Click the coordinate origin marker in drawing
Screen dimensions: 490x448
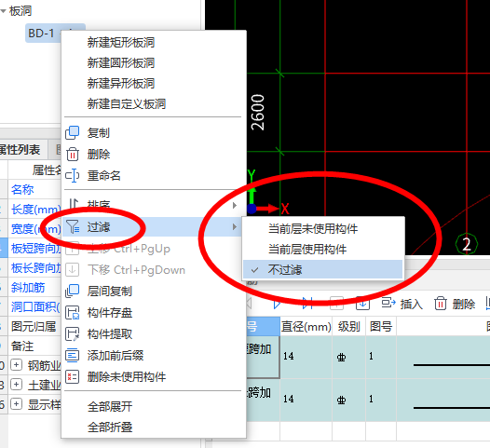click(x=252, y=209)
